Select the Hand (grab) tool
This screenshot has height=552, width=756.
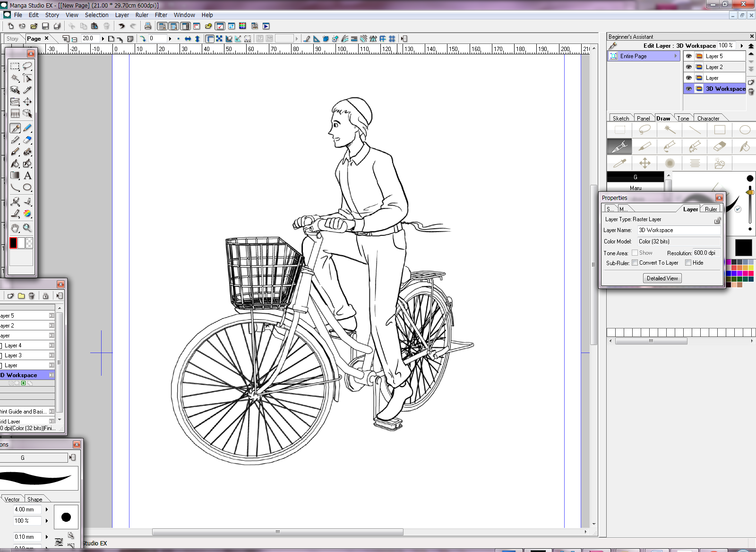[15, 228]
